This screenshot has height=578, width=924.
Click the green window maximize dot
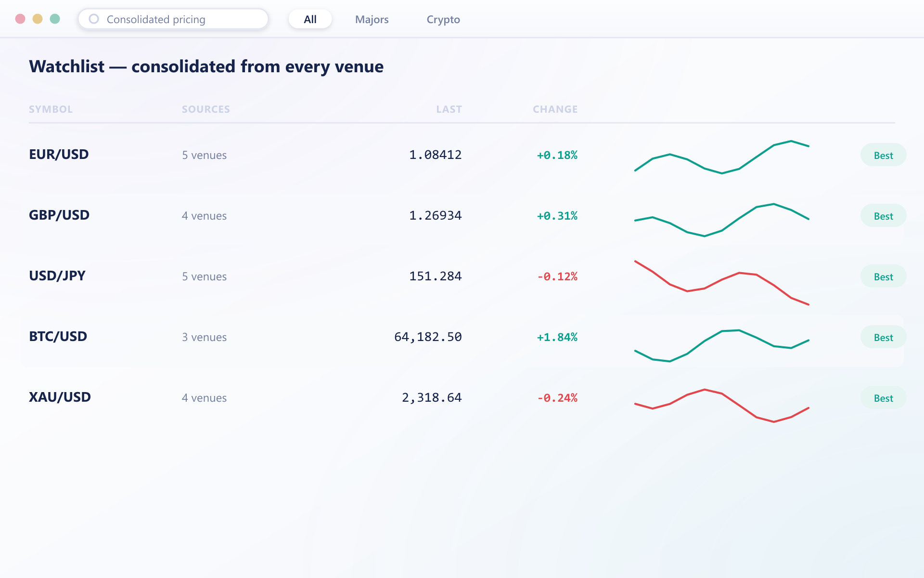(x=55, y=19)
